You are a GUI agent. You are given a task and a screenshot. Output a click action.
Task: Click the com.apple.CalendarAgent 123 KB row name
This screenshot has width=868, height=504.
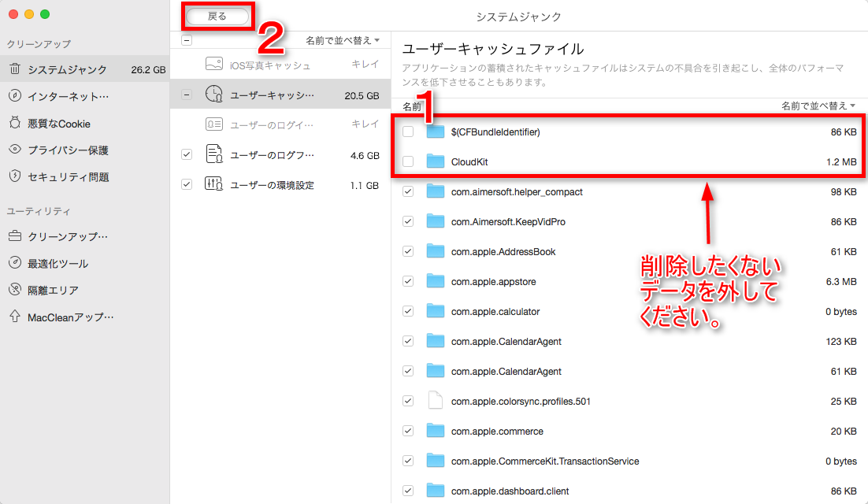tap(506, 341)
